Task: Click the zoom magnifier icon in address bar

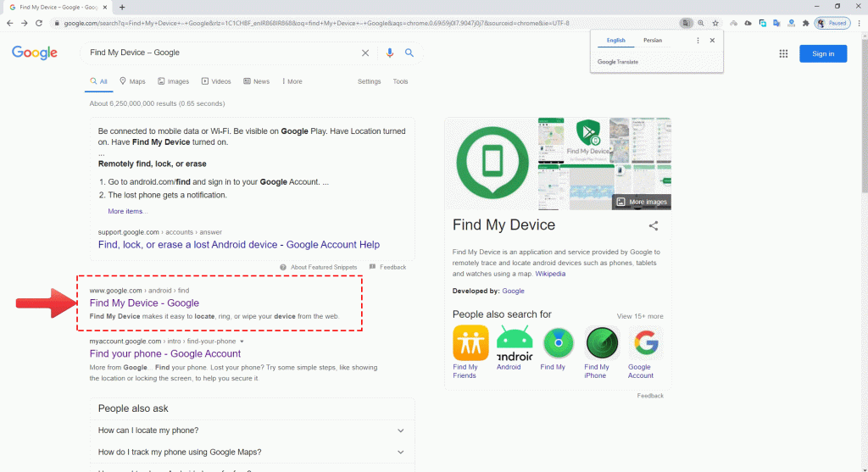Action: pos(701,23)
